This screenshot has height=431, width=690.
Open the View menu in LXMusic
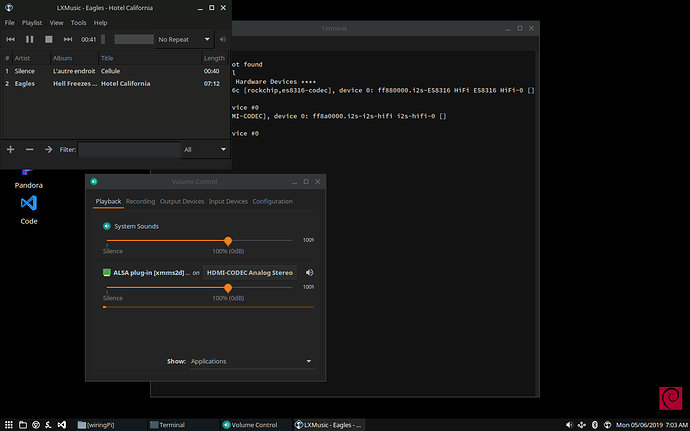(56, 22)
